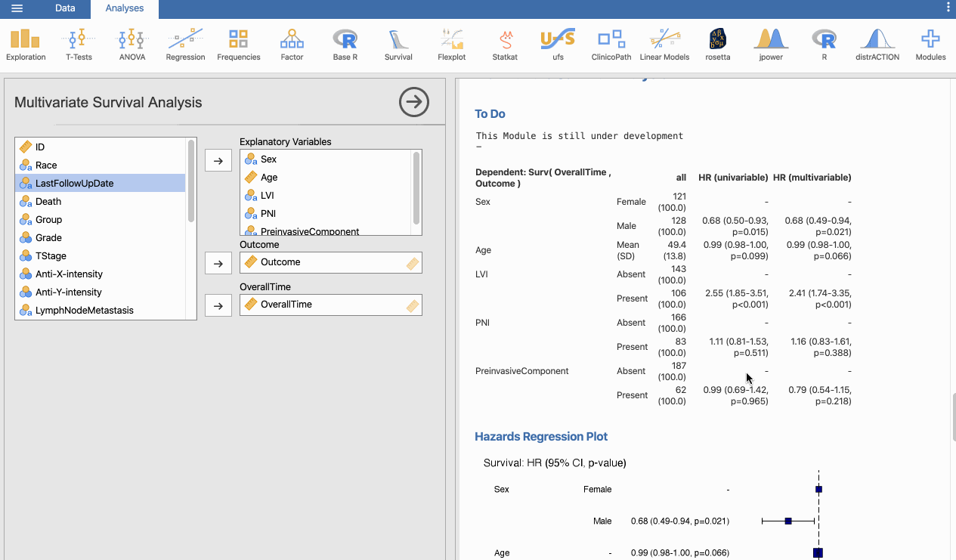Collapse analysis options with the arrow button
This screenshot has height=560, width=956.
[x=414, y=102]
